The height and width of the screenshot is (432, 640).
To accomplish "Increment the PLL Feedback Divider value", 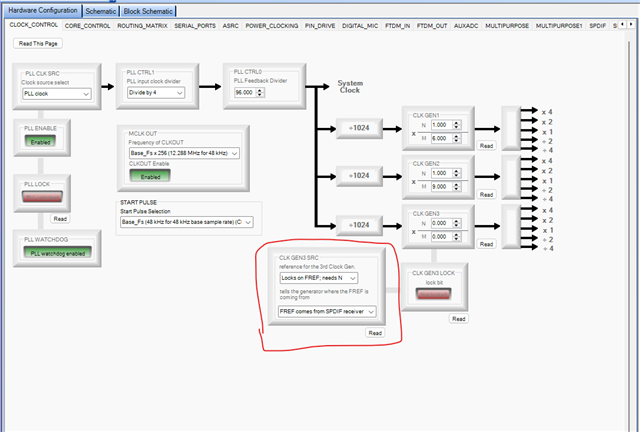I will pos(260,90).
